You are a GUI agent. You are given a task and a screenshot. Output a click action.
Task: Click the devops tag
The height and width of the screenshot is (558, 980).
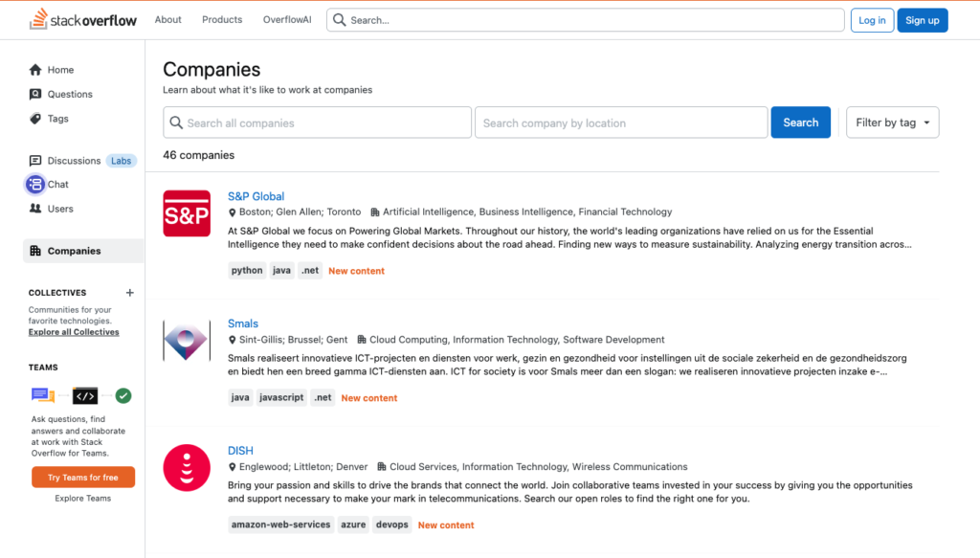[x=391, y=525]
